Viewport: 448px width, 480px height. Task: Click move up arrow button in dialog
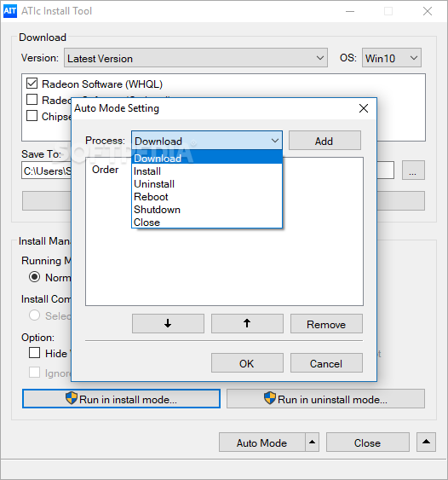pos(247,323)
